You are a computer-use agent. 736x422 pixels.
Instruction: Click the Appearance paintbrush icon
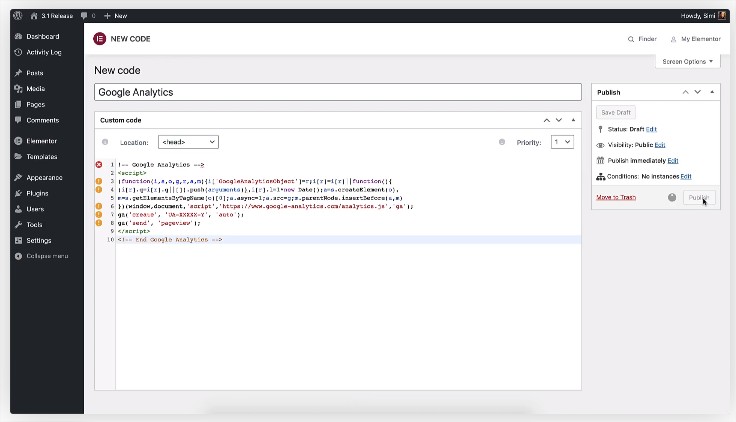[x=18, y=177]
